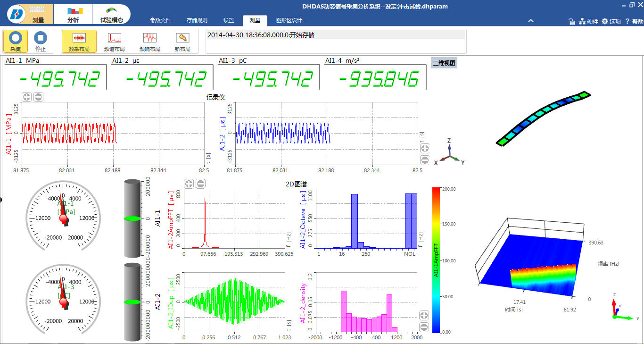The image size is (644, 344).
Task: Click the green AI1-2_IDup waveform chart
Action: pos(234,302)
